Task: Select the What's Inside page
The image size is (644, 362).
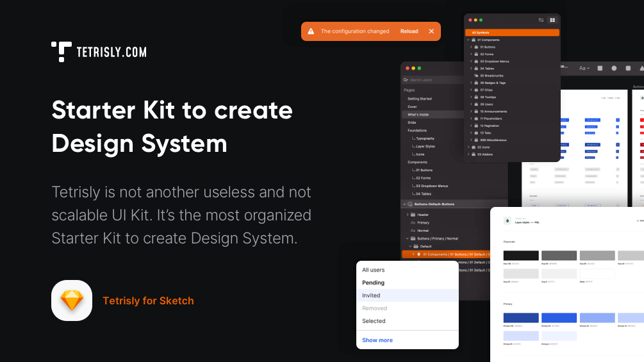Action: pyautogui.click(x=433, y=115)
